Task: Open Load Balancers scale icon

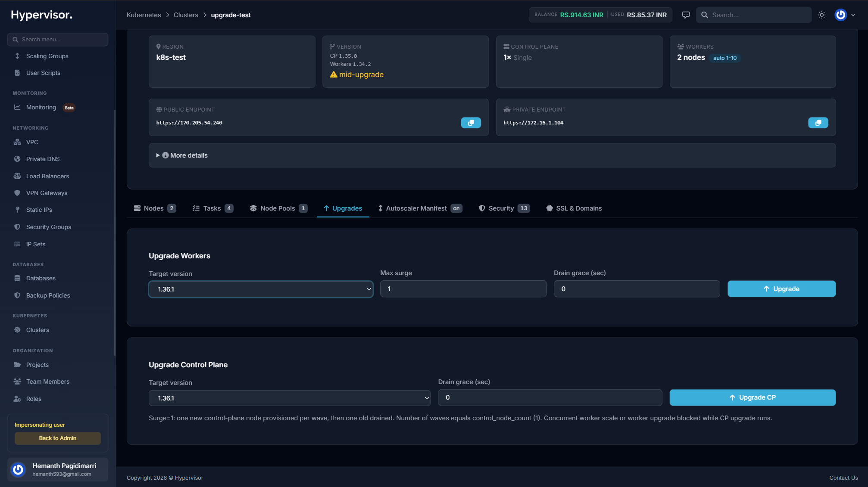Action: [17, 176]
